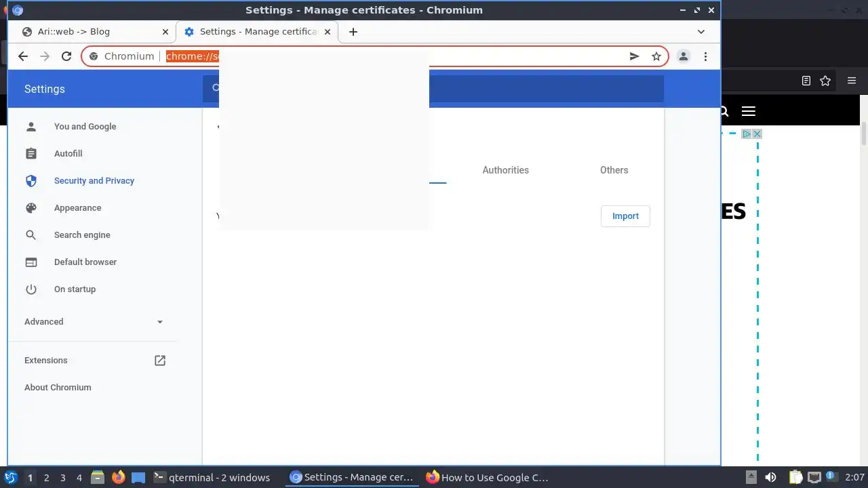The height and width of the screenshot is (488, 868).
Task: Click the removable media eject tray icon
Action: click(x=751, y=478)
